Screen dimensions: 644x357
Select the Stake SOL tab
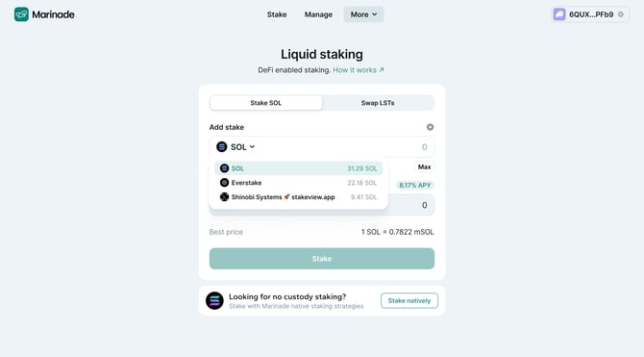coord(265,103)
